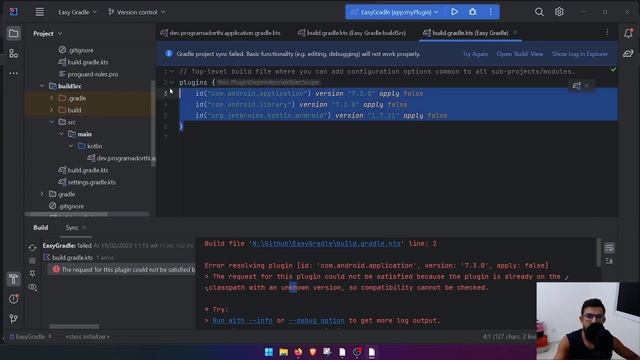Screen dimensions: 640x360
Task: Open editor tabs options three dots
Action: [607, 32]
